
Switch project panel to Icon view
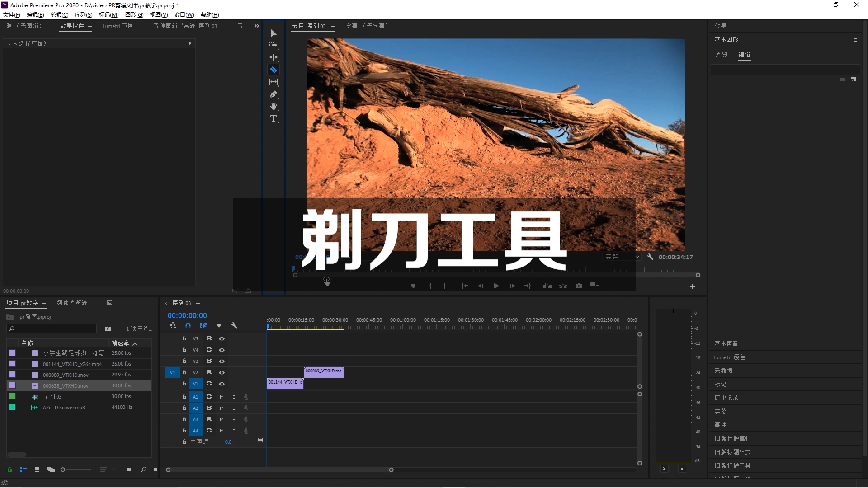(37, 469)
